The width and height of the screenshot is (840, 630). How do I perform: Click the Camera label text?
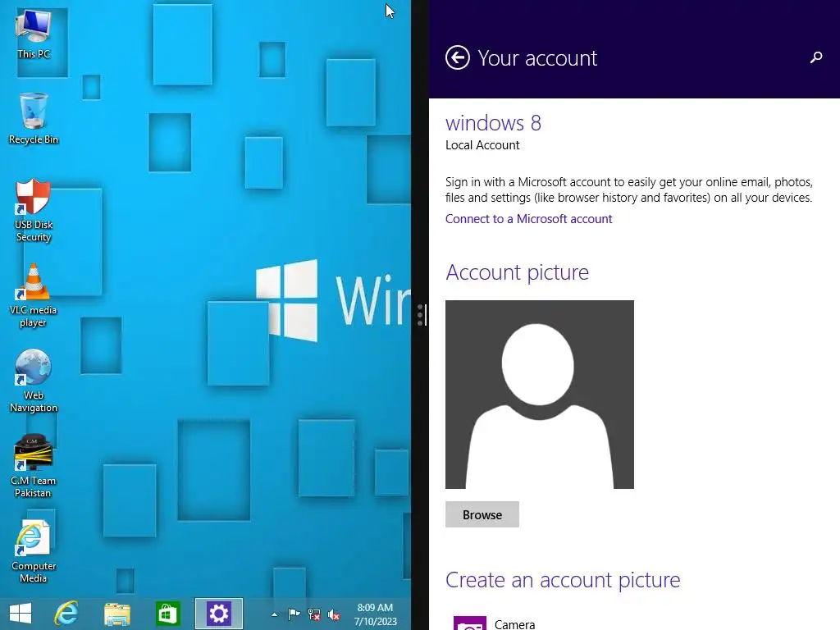pyautogui.click(x=514, y=624)
